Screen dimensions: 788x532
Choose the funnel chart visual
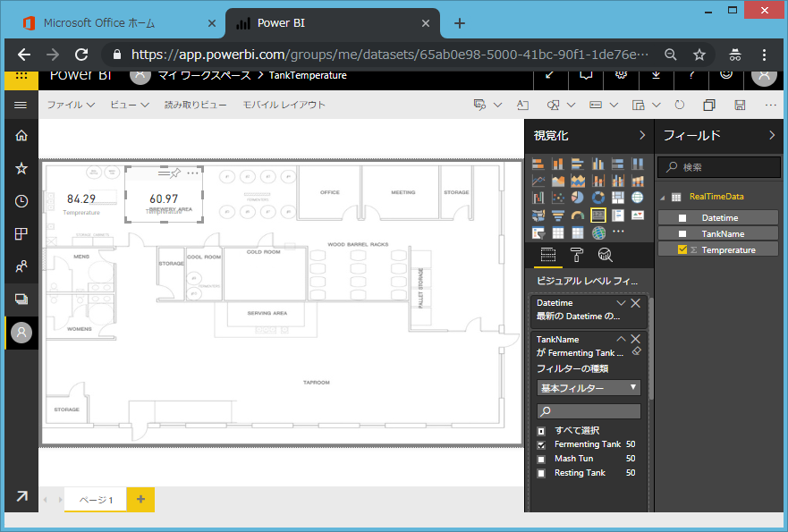[x=558, y=215]
